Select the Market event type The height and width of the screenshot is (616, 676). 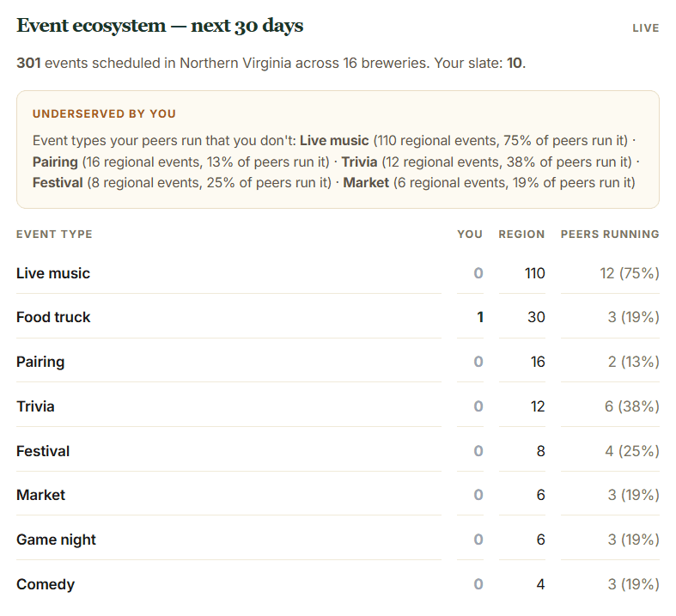pyautogui.click(x=40, y=495)
